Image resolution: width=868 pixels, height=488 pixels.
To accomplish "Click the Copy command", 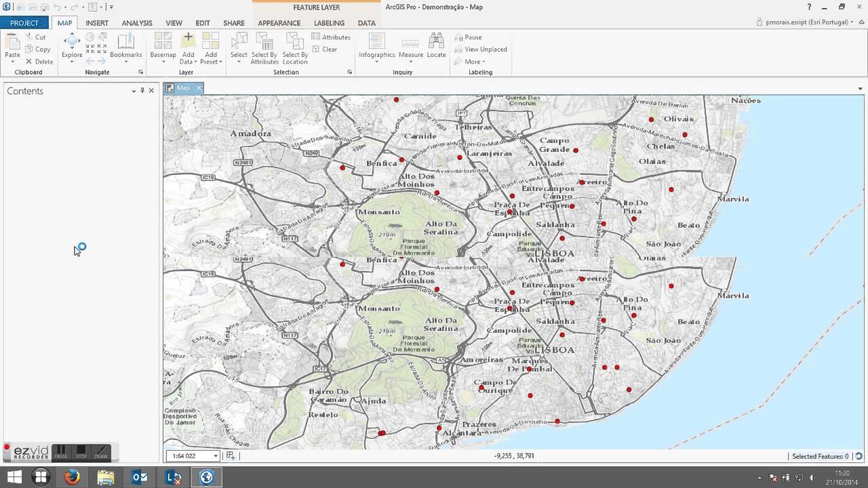I will pyautogui.click(x=37, y=49).
